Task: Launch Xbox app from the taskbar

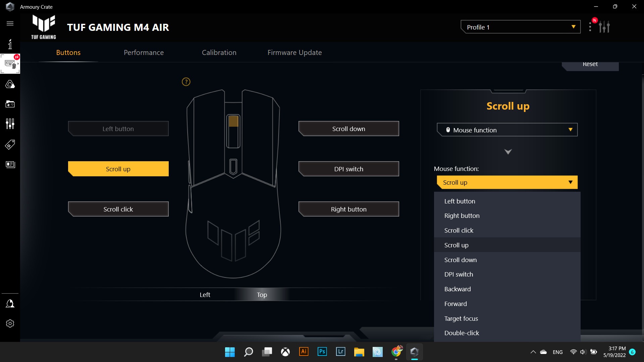Action: pyautogui.click(x=285, y=352)
